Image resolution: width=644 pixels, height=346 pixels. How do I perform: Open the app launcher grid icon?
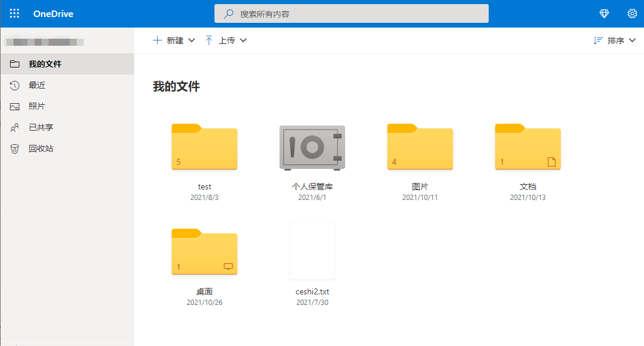point(15,13)
